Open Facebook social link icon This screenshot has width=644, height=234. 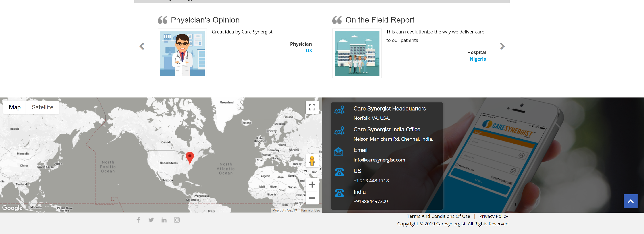click(x=138, y=220)
